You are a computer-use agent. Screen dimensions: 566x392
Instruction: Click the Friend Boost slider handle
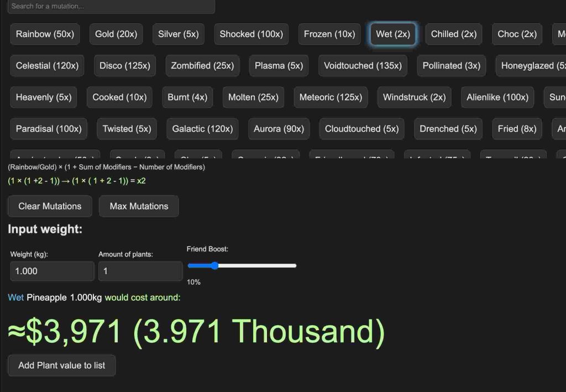(x=214, y=266)
